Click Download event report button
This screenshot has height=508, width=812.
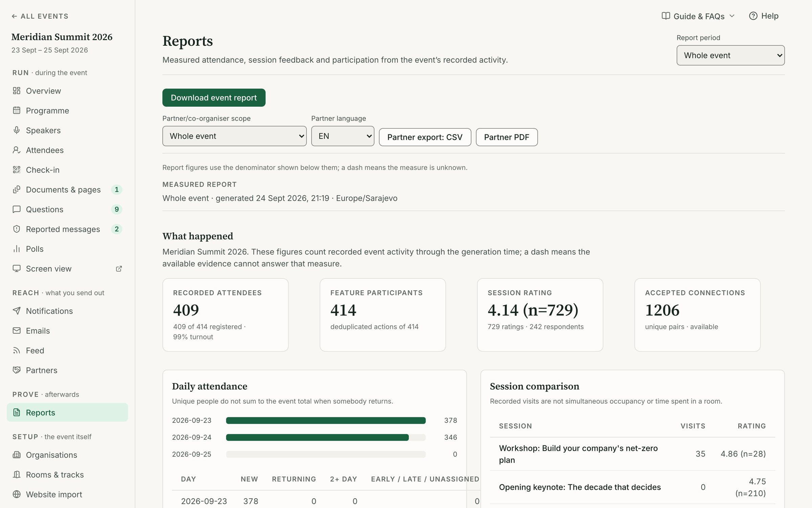click(214, 98)
